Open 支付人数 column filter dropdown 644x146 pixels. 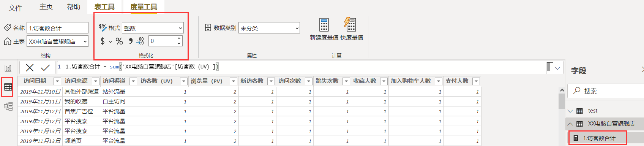tap(476, 81)
